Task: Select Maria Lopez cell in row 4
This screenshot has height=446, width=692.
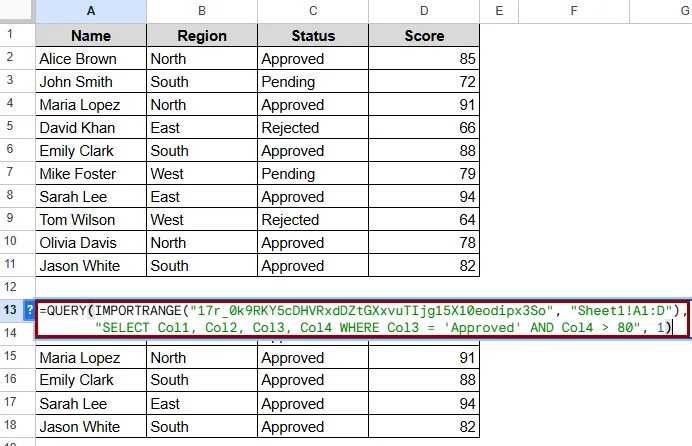Action: tap(91, 105)
